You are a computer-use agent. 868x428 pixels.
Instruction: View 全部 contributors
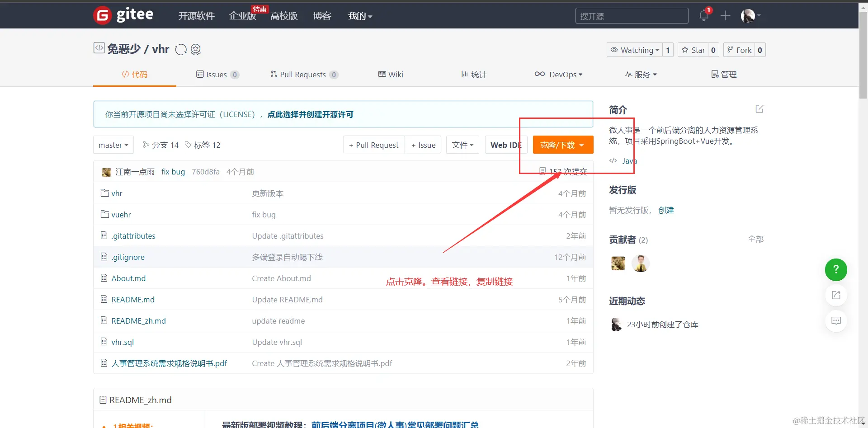pyautogui.click(x=755, y=239)
